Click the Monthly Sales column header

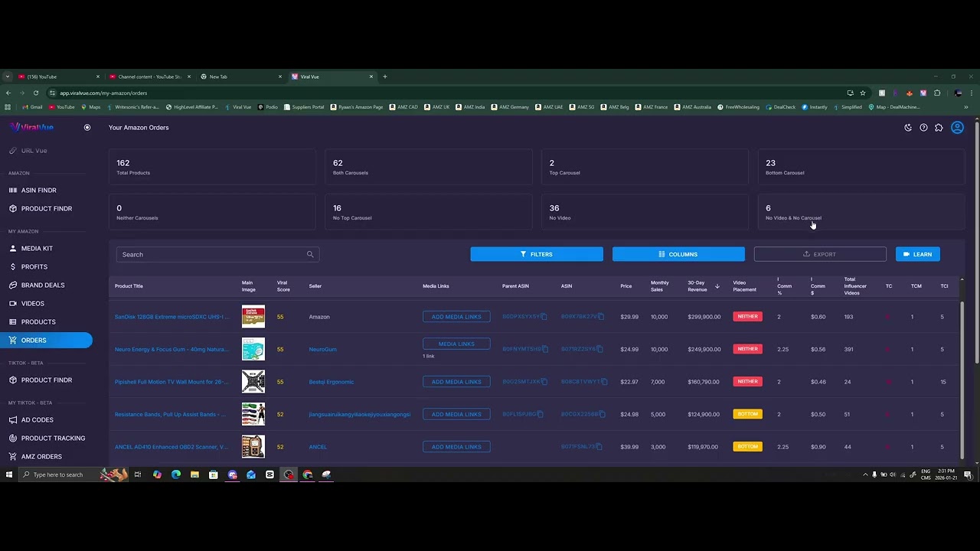coord(660,286)
